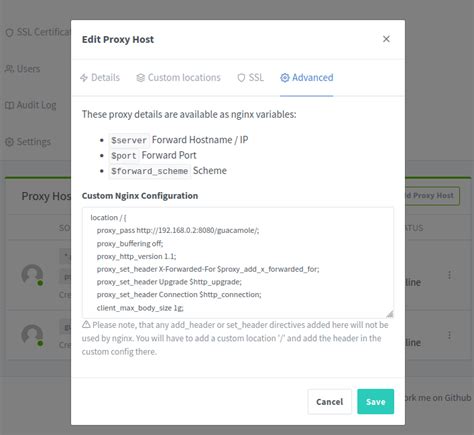Image resolution: width=474 pixels, height=435 pixels.
Task: Click the second proxy host avatar
Action: click(x=32, y=335)
